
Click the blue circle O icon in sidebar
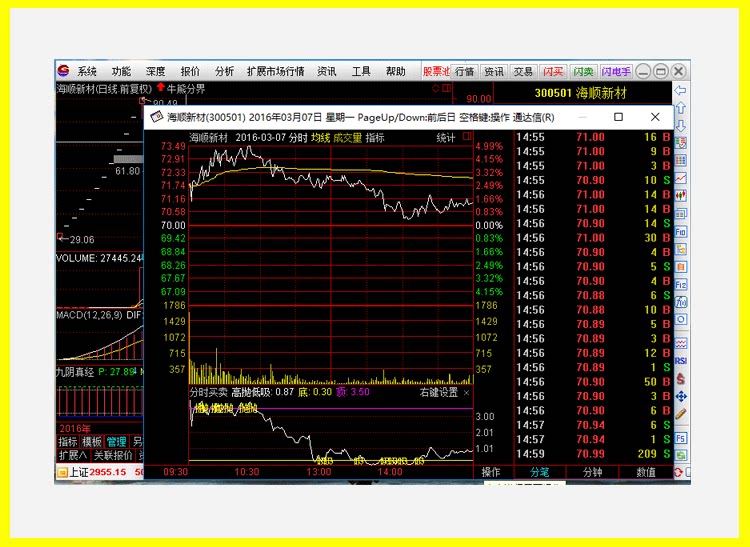coord(681,319)
